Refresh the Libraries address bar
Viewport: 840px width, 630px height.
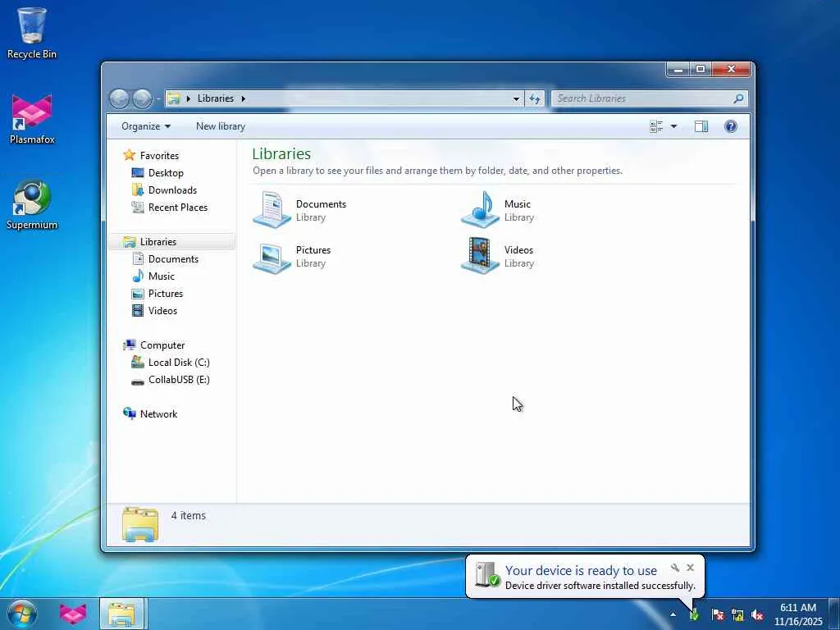point(535,98)
